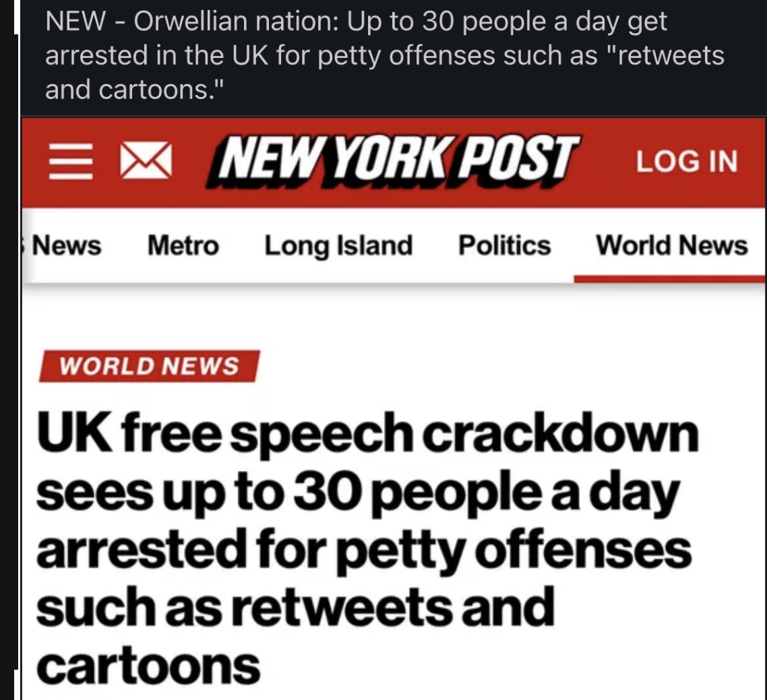The height and width of the screenshot is (700, 767).
Task: Open the Metro section tab
Action: [x=183, y=245]
